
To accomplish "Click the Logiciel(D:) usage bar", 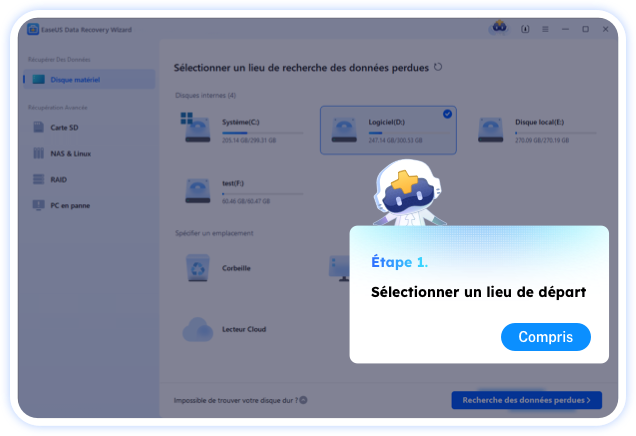I will point(409,133).
